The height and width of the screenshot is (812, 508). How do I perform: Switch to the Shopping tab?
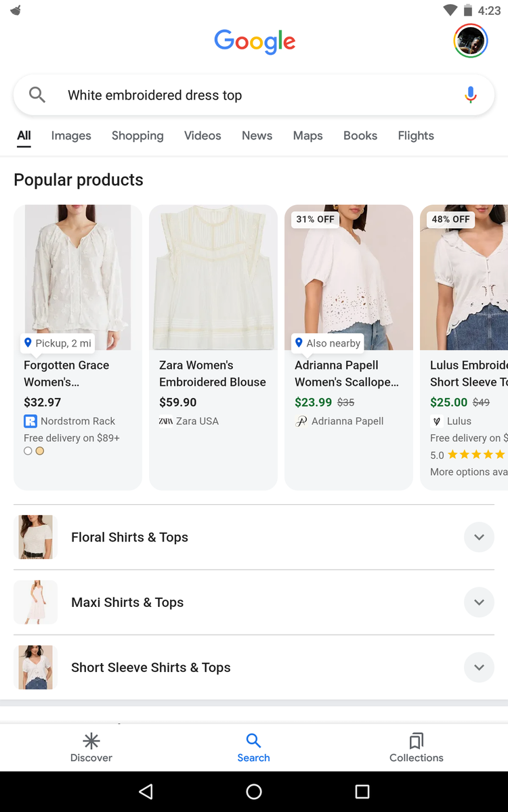point(137,136)
